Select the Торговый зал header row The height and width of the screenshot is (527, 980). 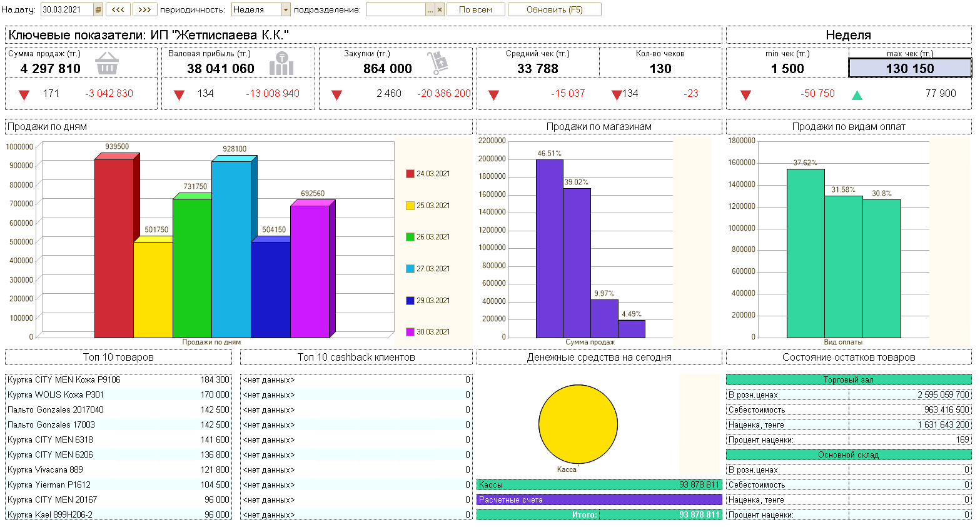848,379
